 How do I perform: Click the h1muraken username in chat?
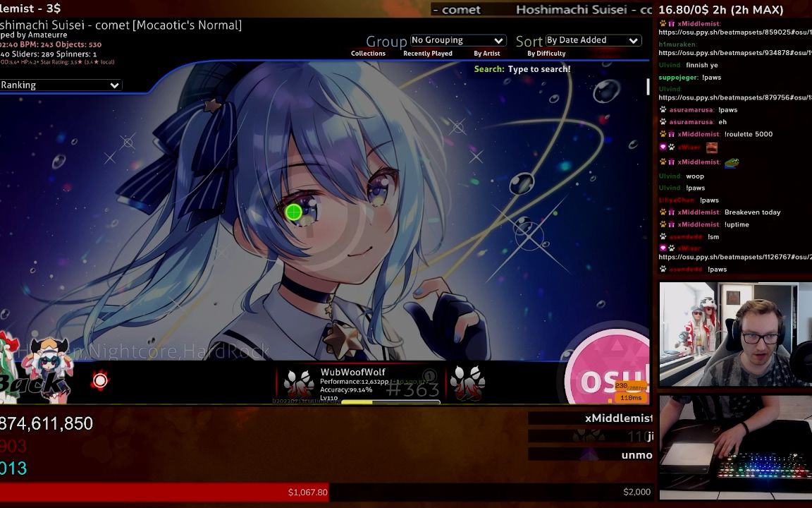pyautogui.click(x=677, y=44)
